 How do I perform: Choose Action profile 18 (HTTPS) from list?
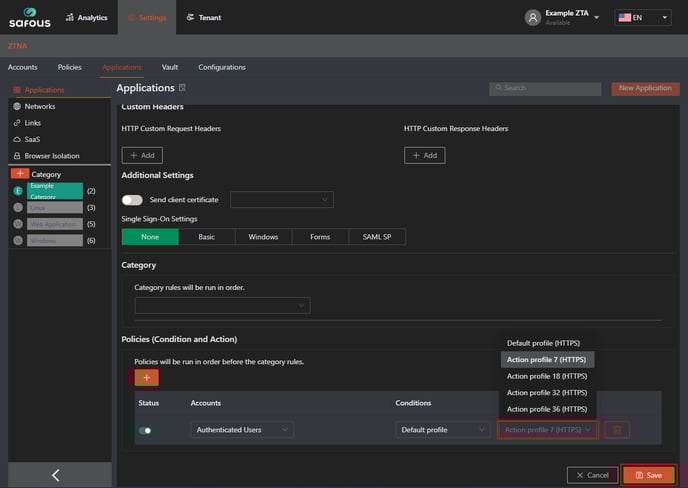(546, 376)
